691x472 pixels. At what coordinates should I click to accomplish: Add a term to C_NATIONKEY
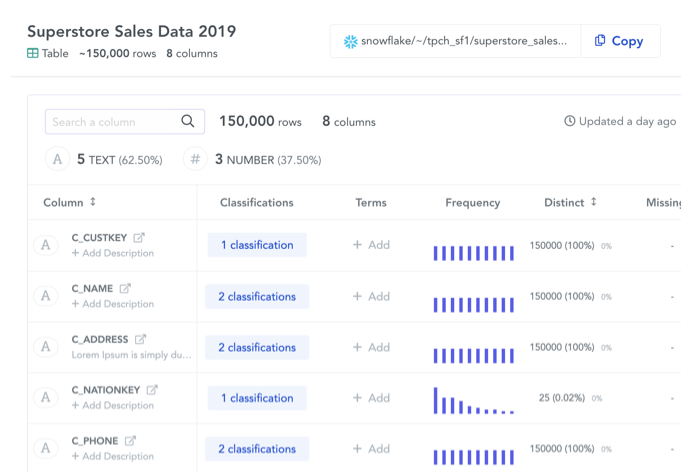pyautogui.click(x=372, y=398)
